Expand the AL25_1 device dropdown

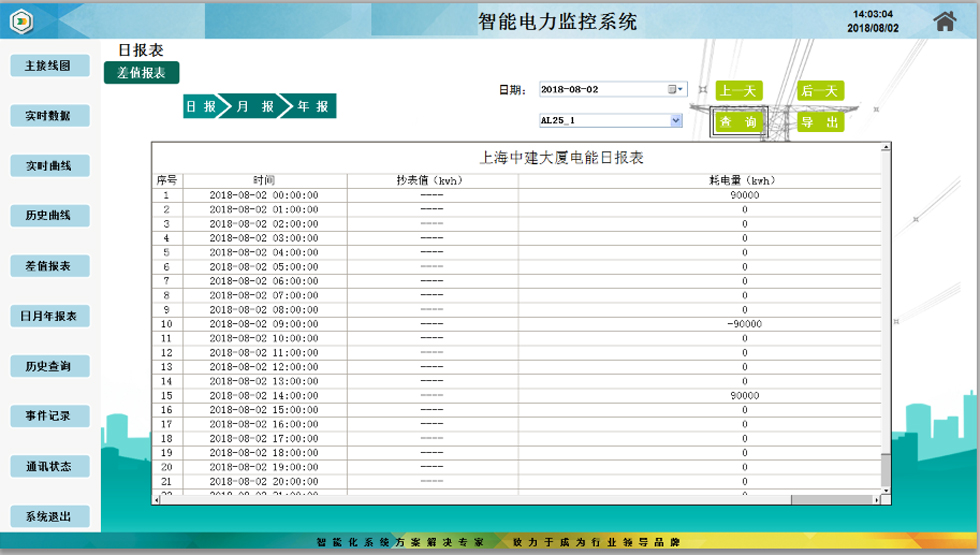(x=676, y=120)
